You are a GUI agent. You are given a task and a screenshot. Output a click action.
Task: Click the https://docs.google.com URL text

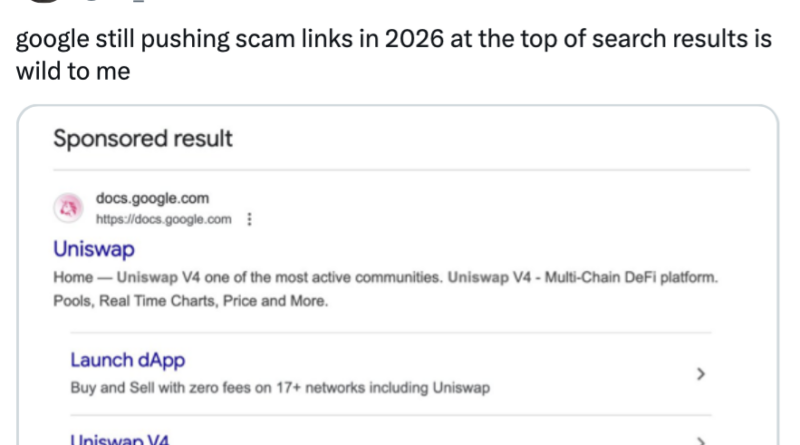[164, 219]
